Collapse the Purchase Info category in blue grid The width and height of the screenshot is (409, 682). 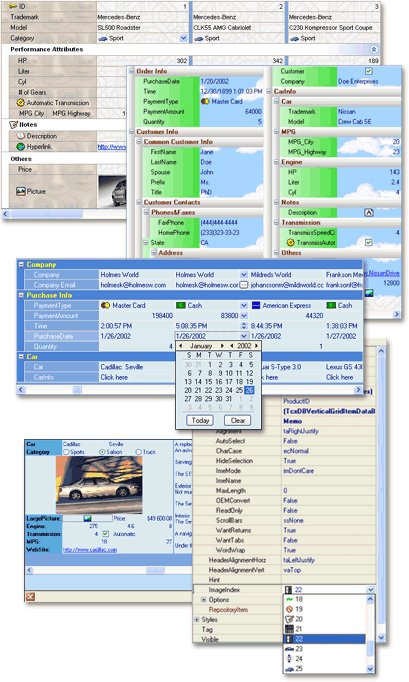tap(21, 295)
